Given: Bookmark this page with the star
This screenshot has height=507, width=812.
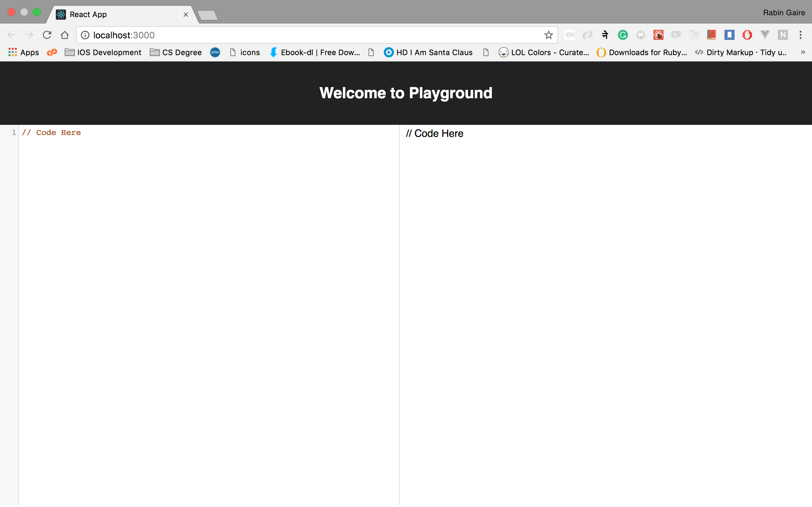Looking at the screenshot, I should pyautogui.click(x=548, y=35).
